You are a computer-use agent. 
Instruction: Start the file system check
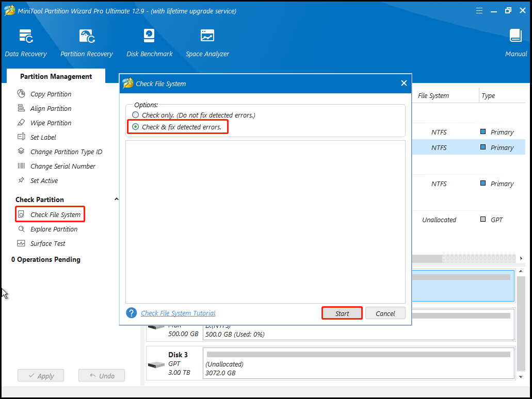(342, 313)
